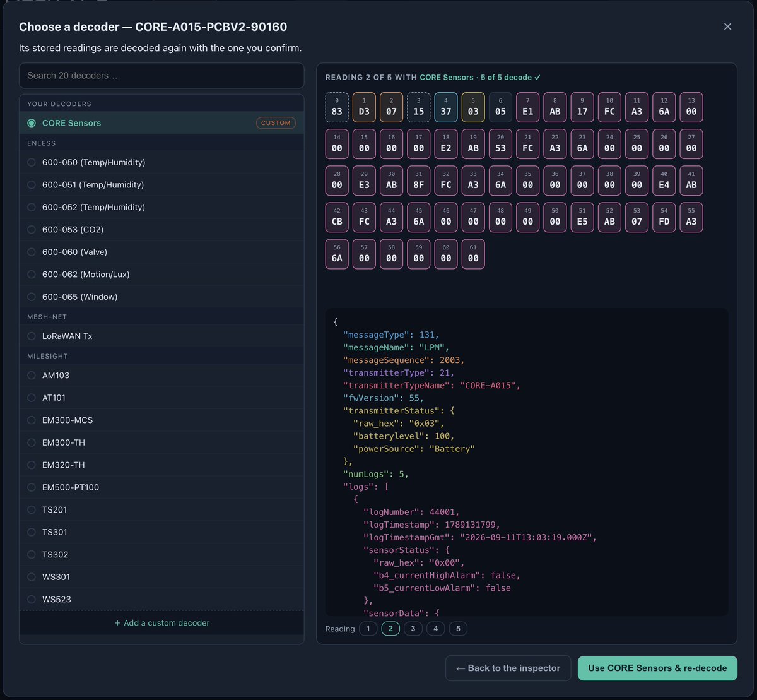Click byte 7 with value E1
This screenshot has height=700, width=757.
tap(527, 107)
